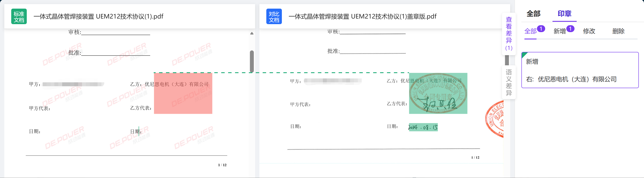The height and width of the screenshot is (178, 644).
Task: Select the 印章 tab
Action: tap(564, 14)
